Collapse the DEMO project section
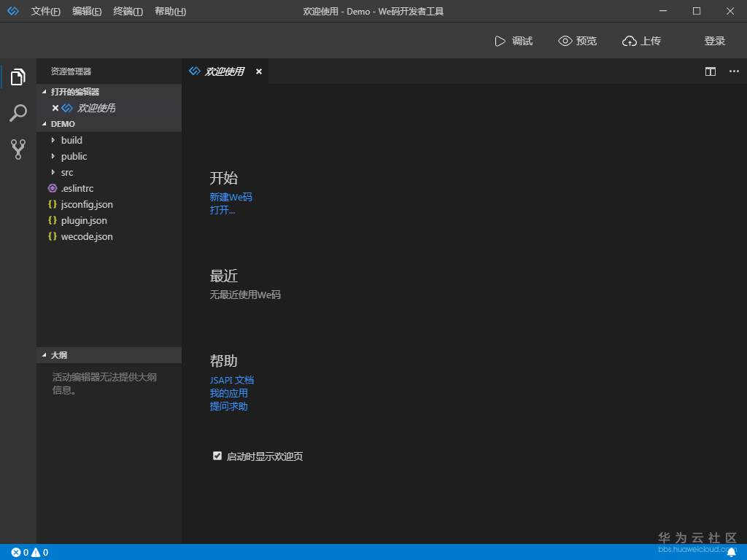 [109, 124]
